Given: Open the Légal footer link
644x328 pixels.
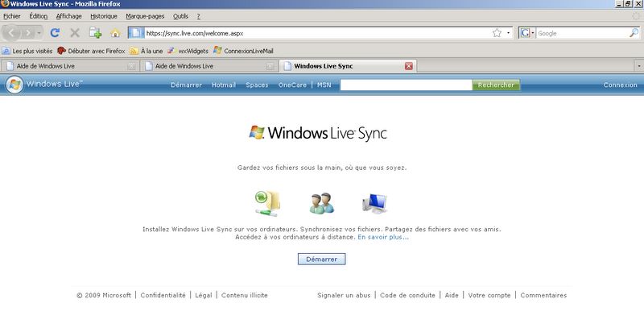Looking at the screenshot, I should pos(204,295).
